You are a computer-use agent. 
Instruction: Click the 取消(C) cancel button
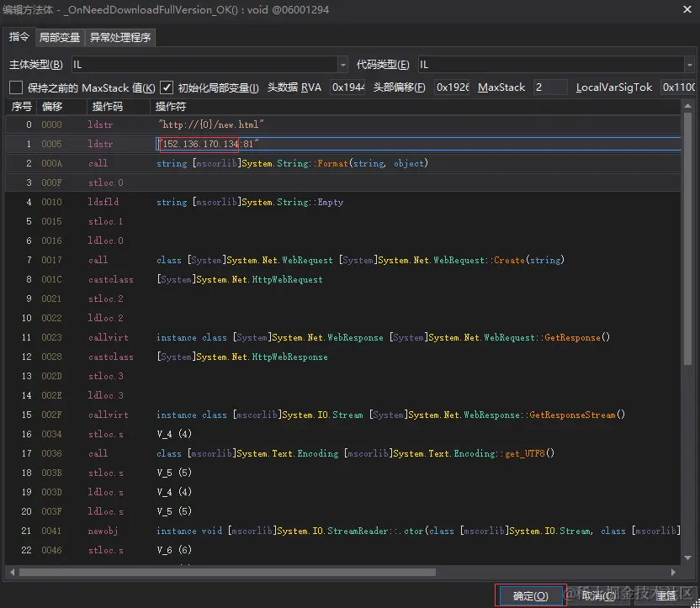point(597,595)
